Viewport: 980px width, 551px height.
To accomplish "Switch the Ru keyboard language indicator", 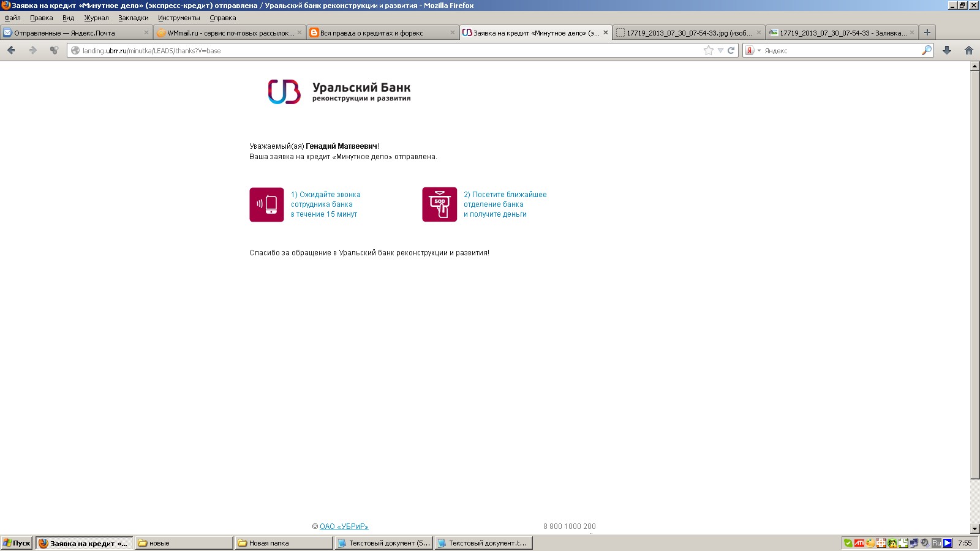I will click(937, 543).
